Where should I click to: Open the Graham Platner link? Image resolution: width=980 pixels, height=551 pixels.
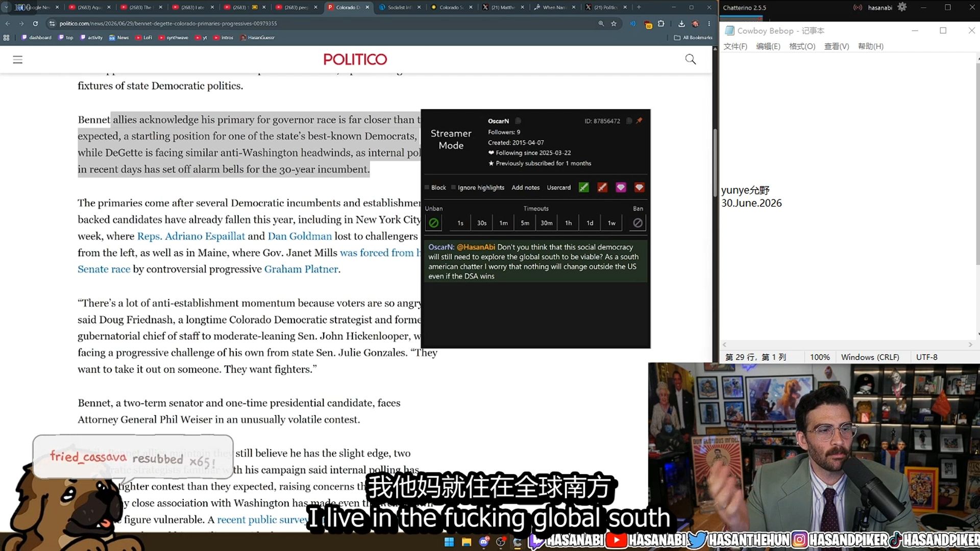tap(301, 269)
